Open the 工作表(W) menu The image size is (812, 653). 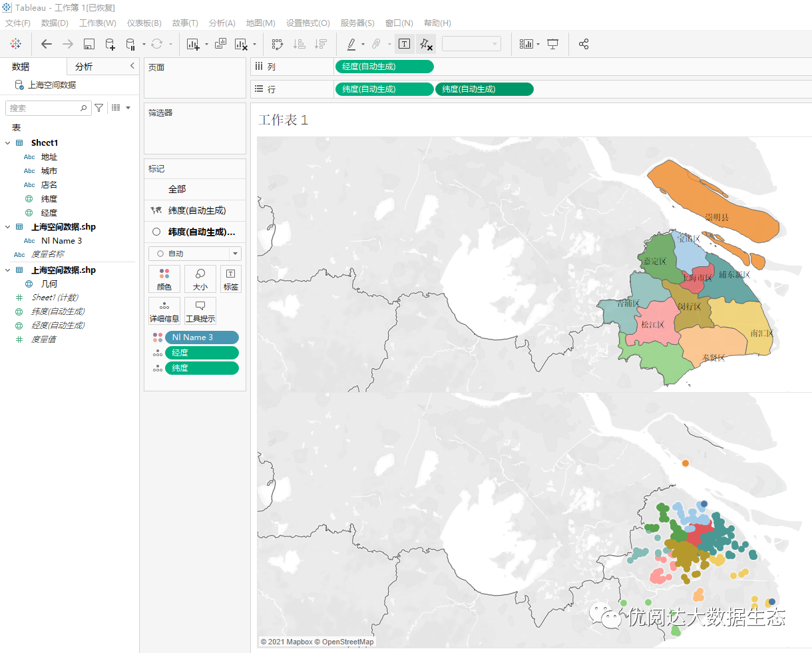click(x=98, y=23)
